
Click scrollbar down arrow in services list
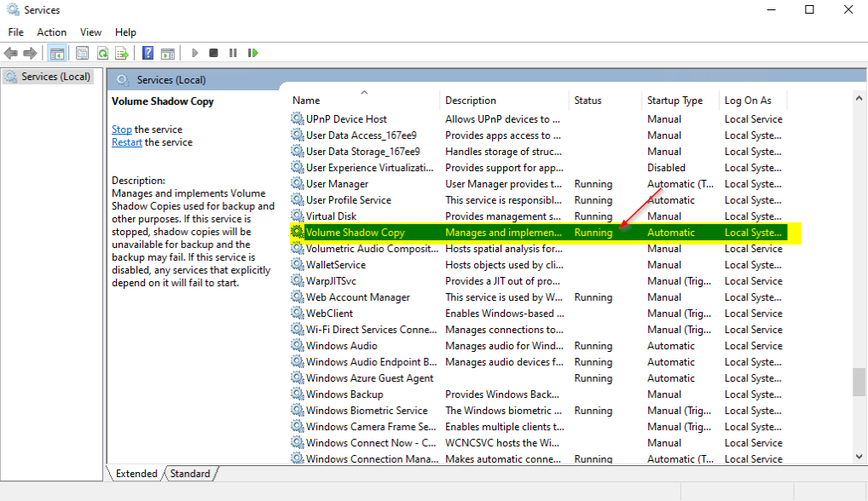tap(859, 457)
